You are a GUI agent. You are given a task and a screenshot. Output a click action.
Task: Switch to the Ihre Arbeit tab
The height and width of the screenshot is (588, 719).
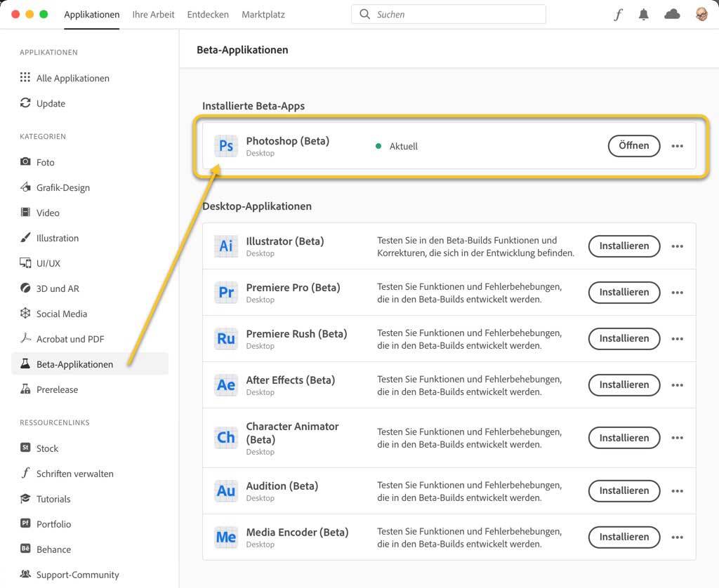[x=153, y=15]
